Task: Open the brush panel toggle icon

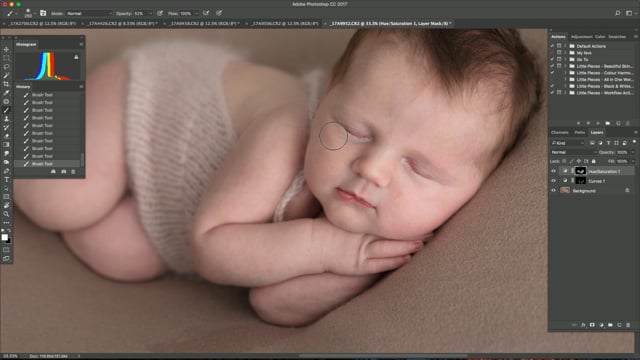Action: 43,13
